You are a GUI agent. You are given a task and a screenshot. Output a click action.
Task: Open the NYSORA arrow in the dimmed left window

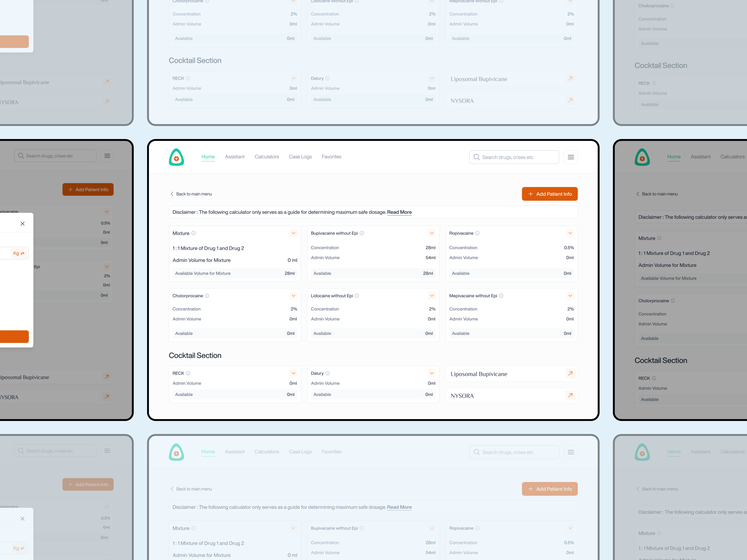[107, 397]
